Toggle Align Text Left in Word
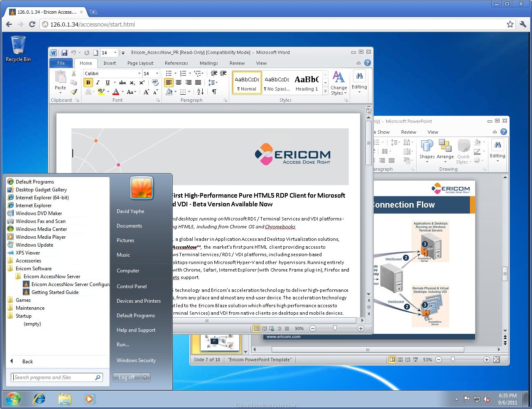The width and height of the screenshot is (532, 409). (169, 83)
